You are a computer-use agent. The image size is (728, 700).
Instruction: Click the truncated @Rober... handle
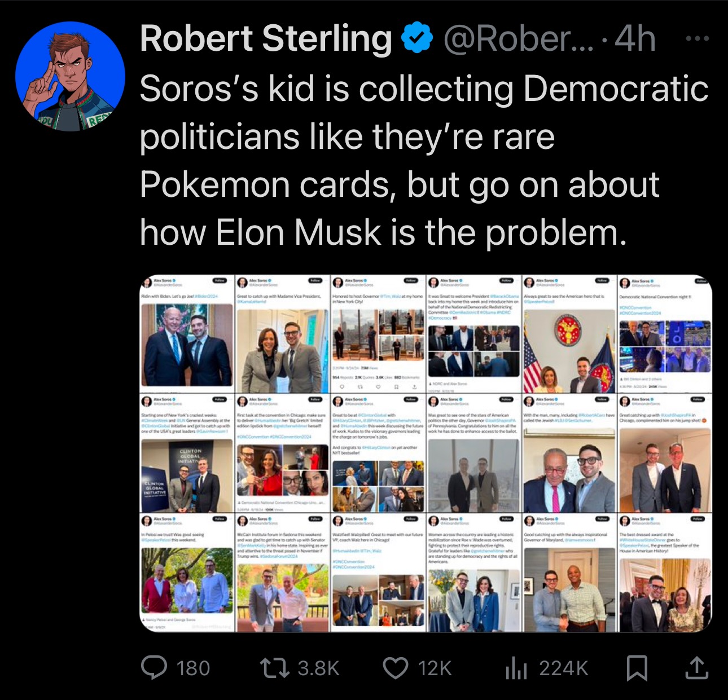point(518,38)
